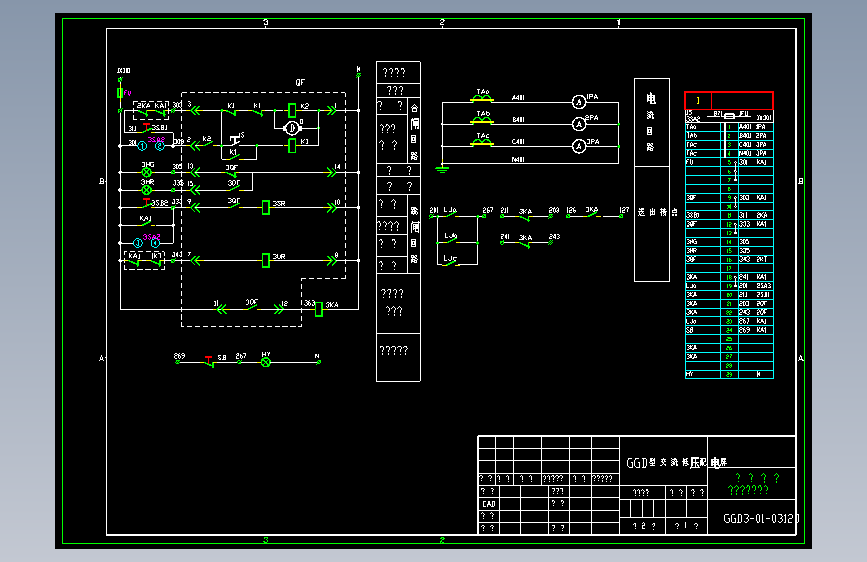Screen dimensions: 867x562
Task: Pick cyan circle 1 of switch 3SA2
Action: [x=142, y=146]
